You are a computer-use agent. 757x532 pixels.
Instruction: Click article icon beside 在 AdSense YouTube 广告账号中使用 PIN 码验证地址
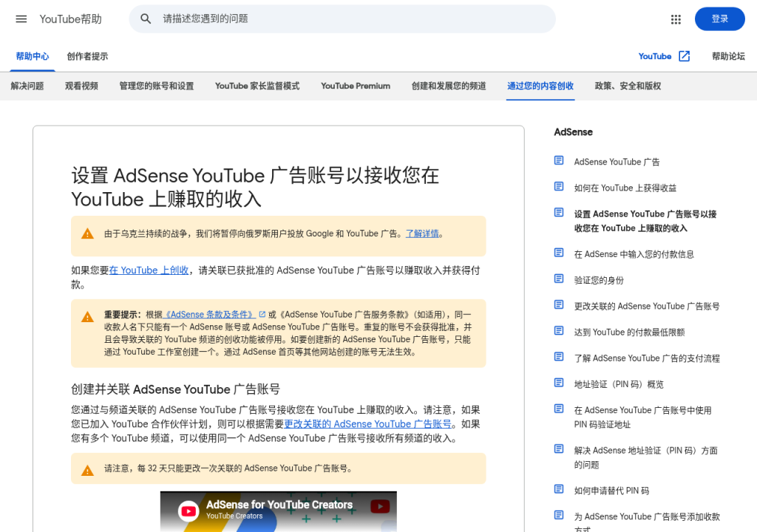pyautogui.click(x=559, y=409)
